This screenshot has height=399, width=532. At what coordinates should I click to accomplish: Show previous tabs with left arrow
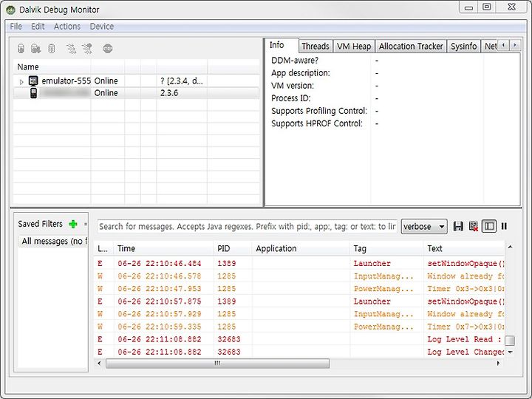(x=503, y=45)
